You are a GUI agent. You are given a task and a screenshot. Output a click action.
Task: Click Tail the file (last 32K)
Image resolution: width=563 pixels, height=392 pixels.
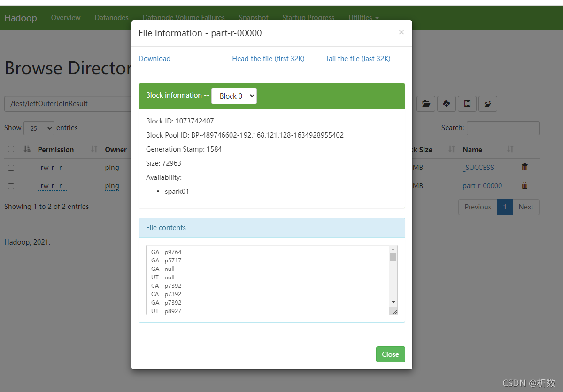pos(358,59)
